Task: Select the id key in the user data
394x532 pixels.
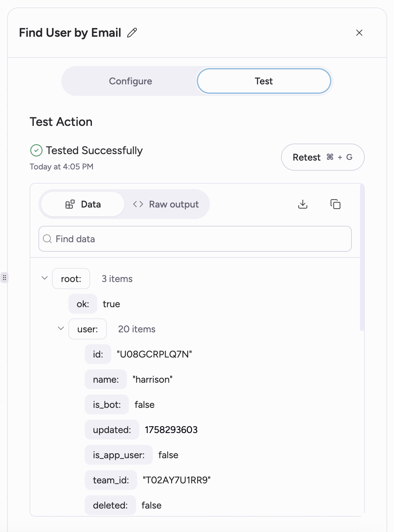Action: 98,354
